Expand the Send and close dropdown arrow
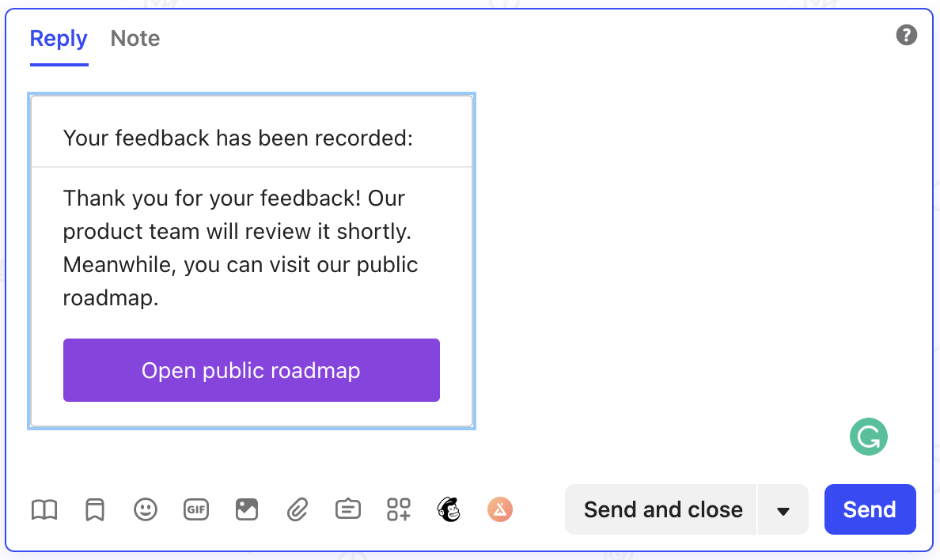940x560 pixels. 783,509
